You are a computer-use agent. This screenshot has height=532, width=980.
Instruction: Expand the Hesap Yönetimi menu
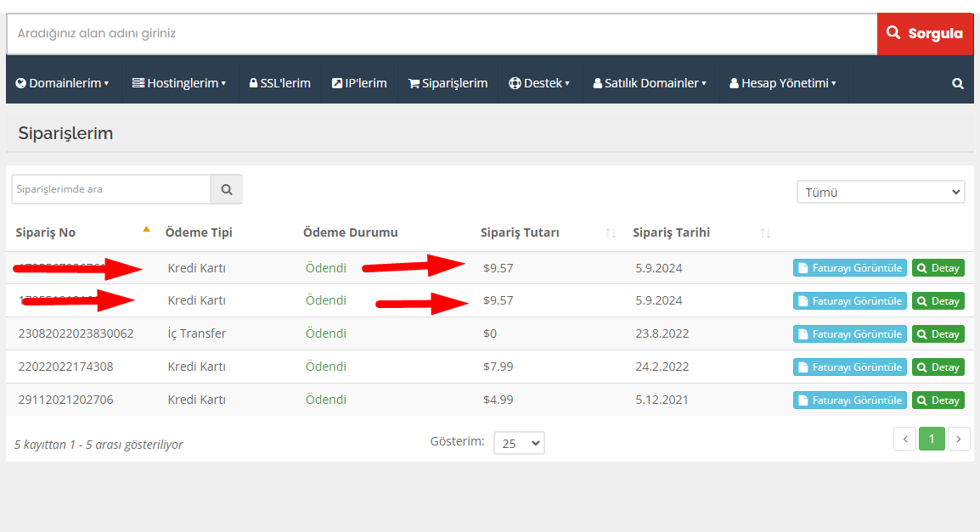pos(783,83)
